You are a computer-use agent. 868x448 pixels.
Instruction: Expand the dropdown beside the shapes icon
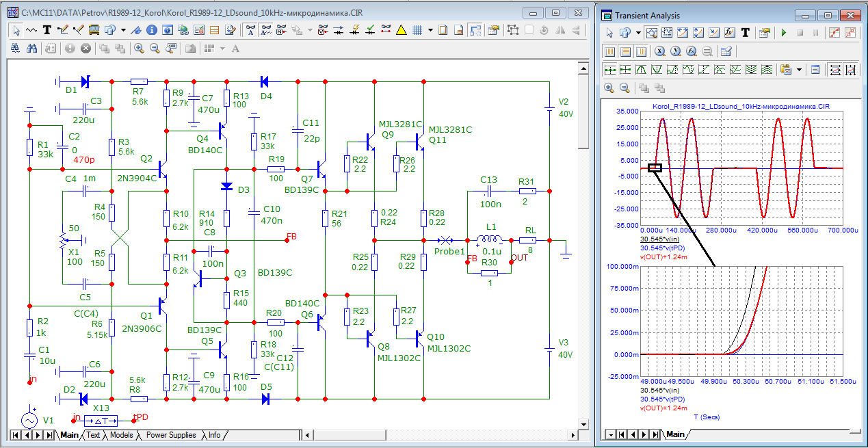(123, 30)
